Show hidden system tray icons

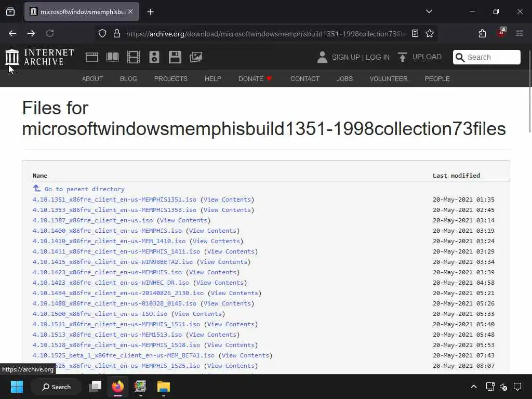coord(474,387)
